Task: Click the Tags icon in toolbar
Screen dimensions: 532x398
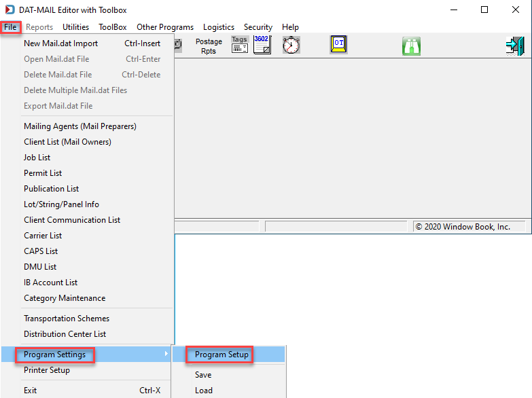Action: [x=240, y=44]
